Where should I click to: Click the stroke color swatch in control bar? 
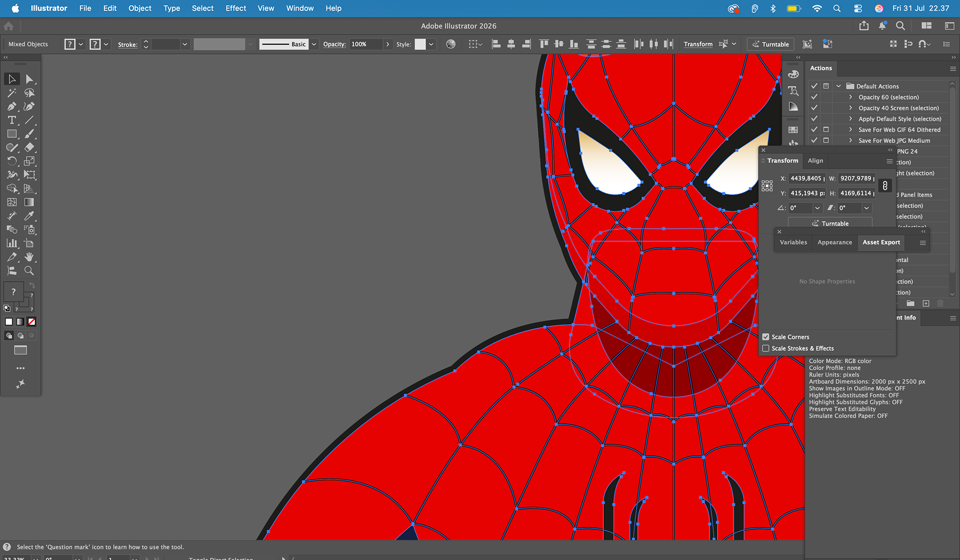[95, 44]
